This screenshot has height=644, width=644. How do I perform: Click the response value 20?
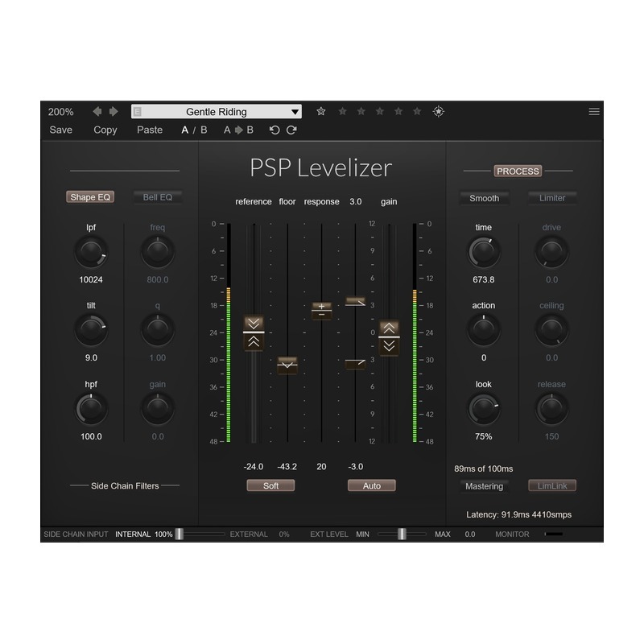click(x=321, y=467)
